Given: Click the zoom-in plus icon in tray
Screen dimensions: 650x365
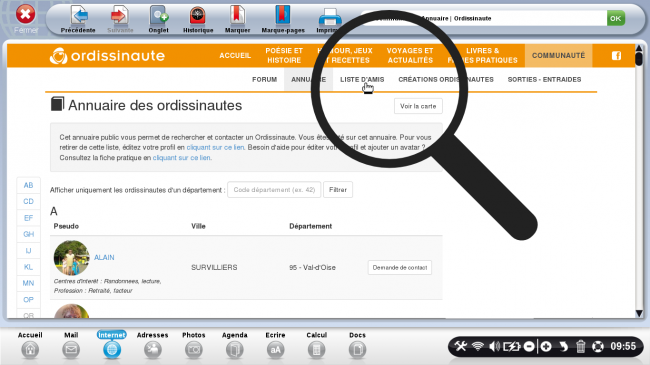Looking at the screenshot, I should [x=546, y=346].
